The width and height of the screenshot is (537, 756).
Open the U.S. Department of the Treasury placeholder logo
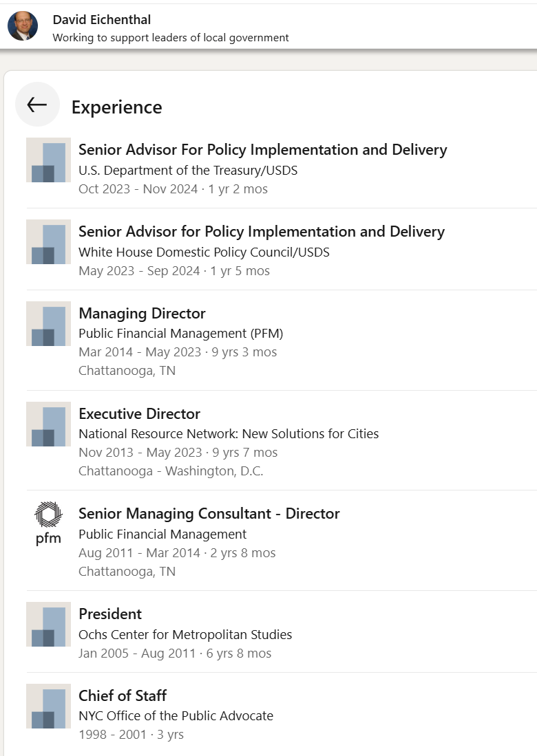coord(48,160)
